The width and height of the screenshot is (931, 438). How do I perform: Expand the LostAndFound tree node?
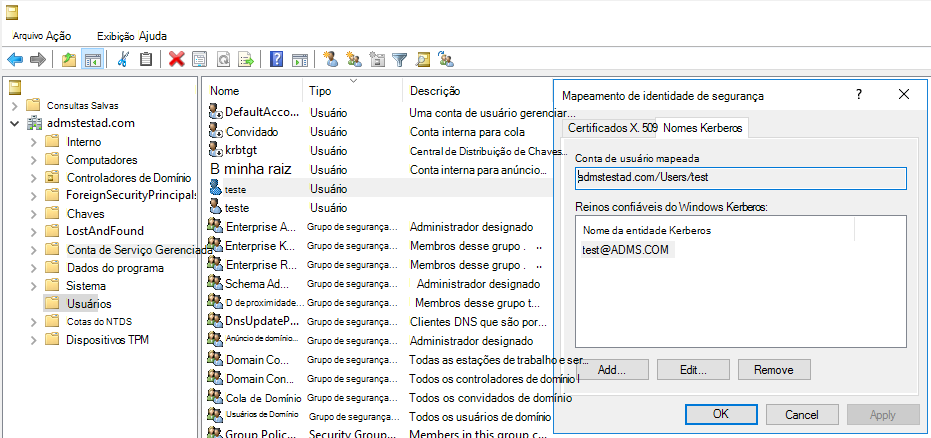34,231
